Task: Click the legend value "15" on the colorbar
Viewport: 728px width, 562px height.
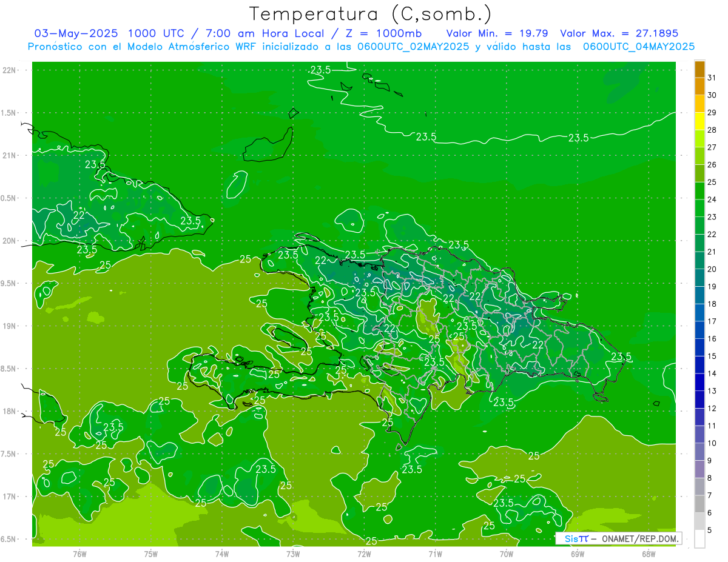Action: click(712, 356)
